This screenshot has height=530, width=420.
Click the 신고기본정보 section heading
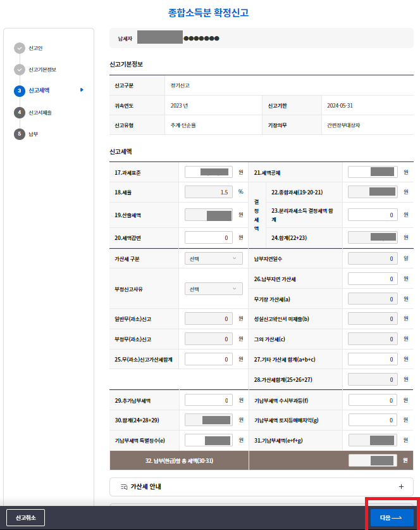click(127, 64)
